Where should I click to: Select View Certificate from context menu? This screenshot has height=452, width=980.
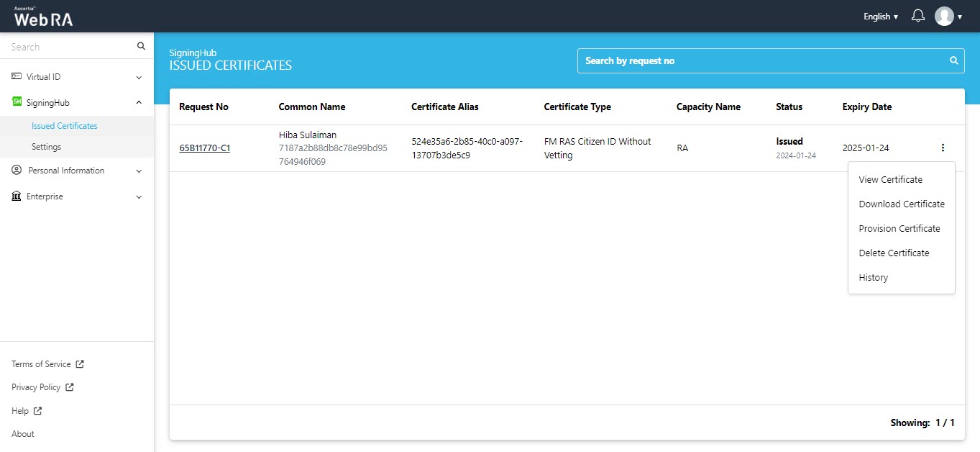(x=890, y=180)
